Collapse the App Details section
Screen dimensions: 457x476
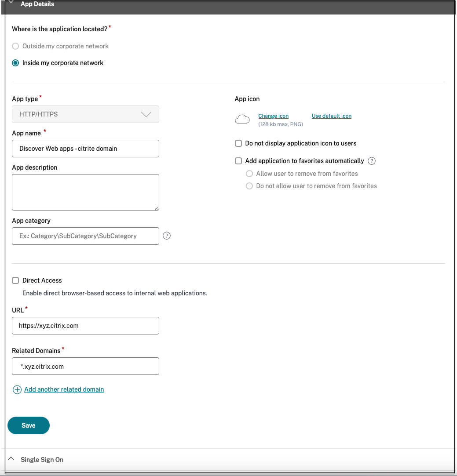(x=11, y=4)
